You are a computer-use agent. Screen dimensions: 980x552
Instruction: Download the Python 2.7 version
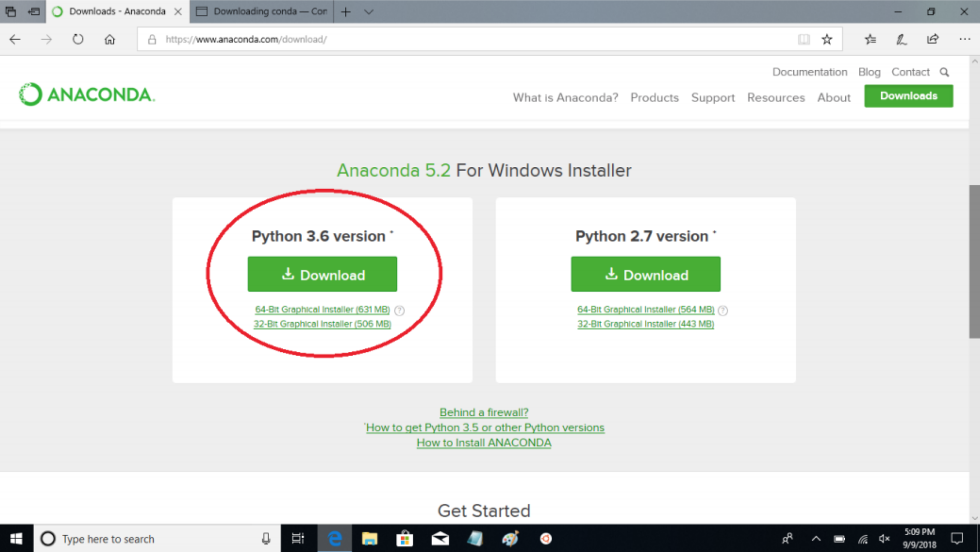(645, 274)
